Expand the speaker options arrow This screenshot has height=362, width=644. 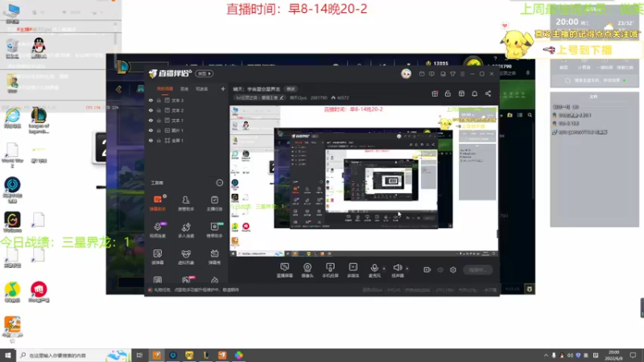[x=407, y=269]
